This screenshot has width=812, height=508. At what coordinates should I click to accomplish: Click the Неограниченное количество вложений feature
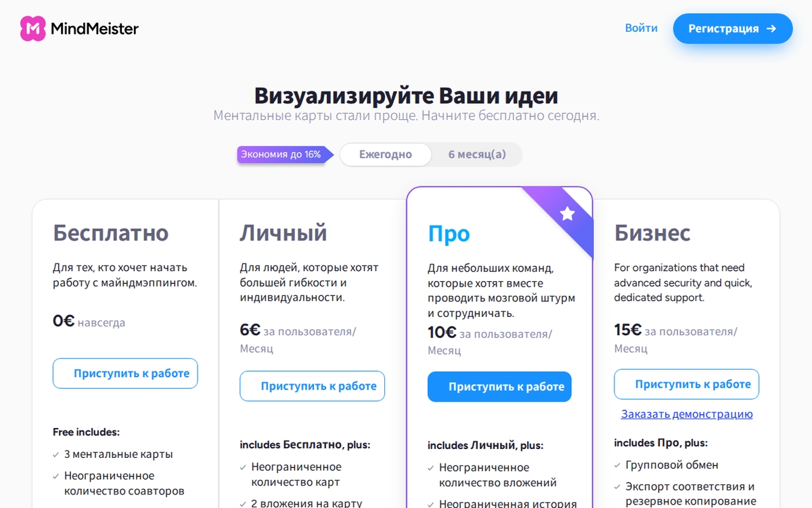[498, 475]
